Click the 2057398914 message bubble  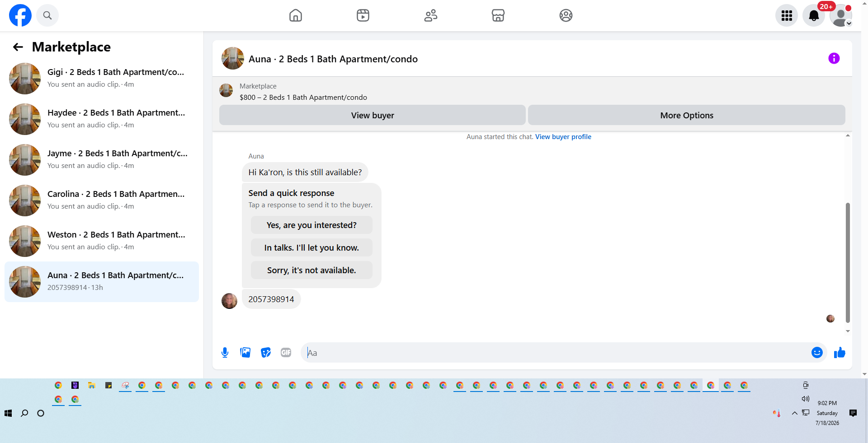click(x=271, y=299)
